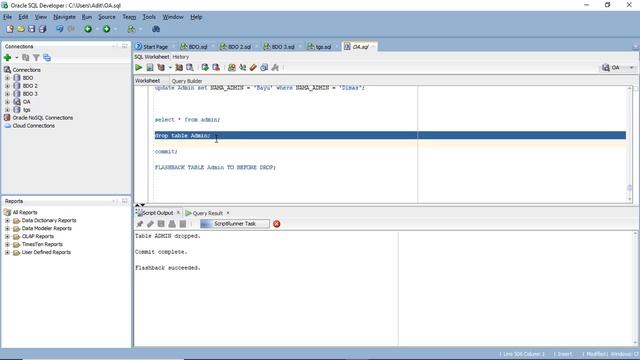Run Statement with the green play icon
This screenshot has width=640, height=360.
[x=139, y=68]
